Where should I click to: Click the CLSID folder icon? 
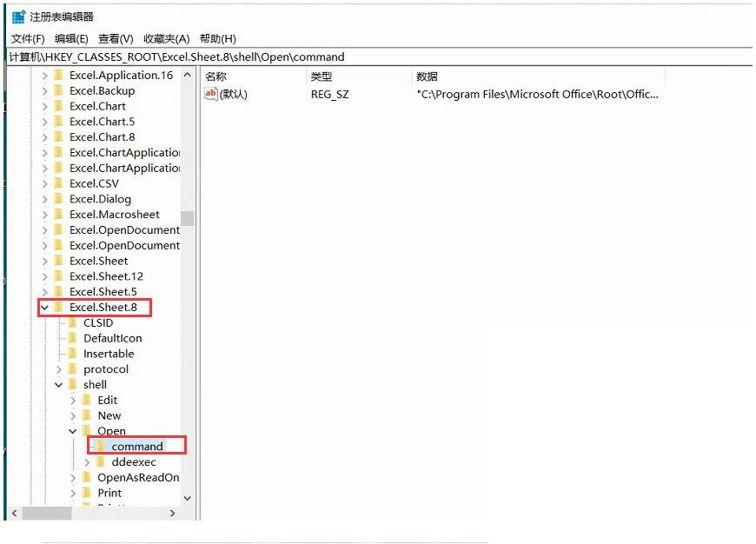(x=73, y=322)
